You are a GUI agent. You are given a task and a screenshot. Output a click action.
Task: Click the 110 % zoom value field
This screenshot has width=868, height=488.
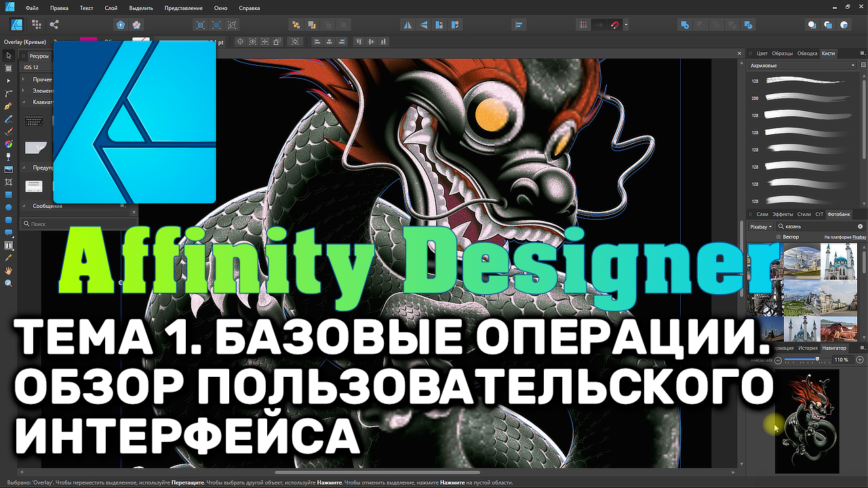click(x=842, y=360)
